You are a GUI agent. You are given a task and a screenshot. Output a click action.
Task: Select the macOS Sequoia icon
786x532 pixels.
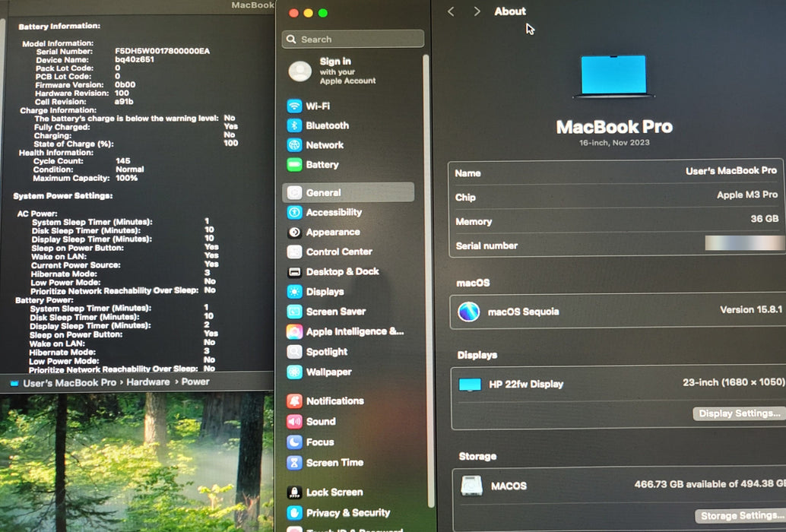469,312
